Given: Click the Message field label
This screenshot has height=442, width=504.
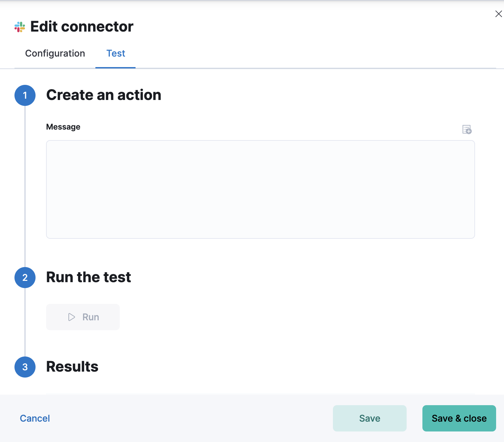Looking at the screenshot, I should (63, 127).
